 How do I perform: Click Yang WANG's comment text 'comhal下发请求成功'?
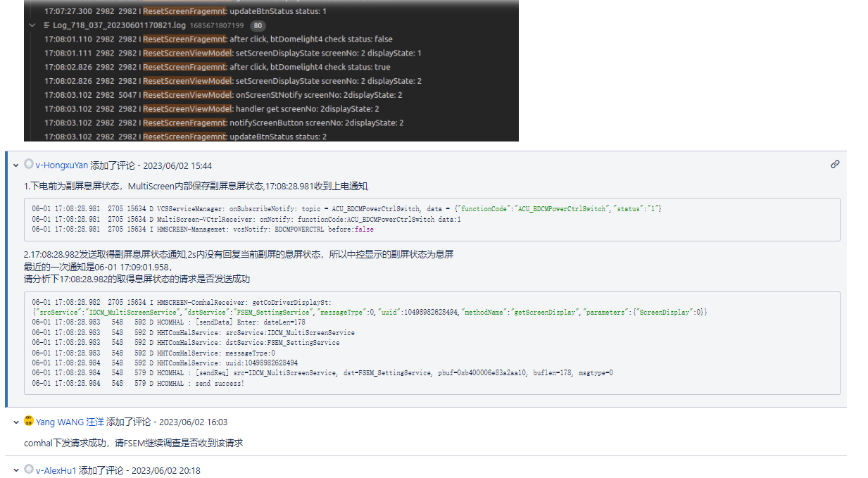pos(133,443)
